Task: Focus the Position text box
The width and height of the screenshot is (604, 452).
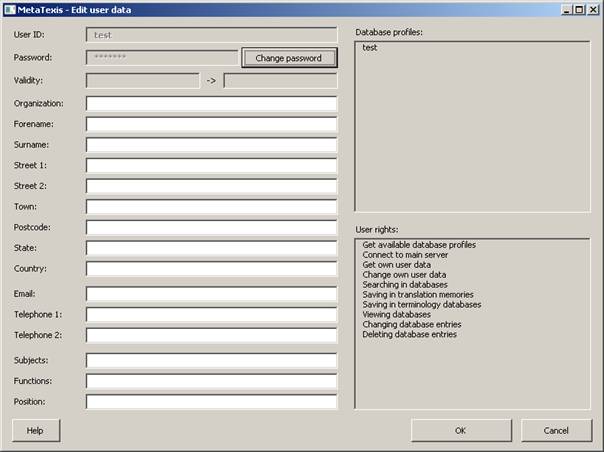Action: click(211, 402)
